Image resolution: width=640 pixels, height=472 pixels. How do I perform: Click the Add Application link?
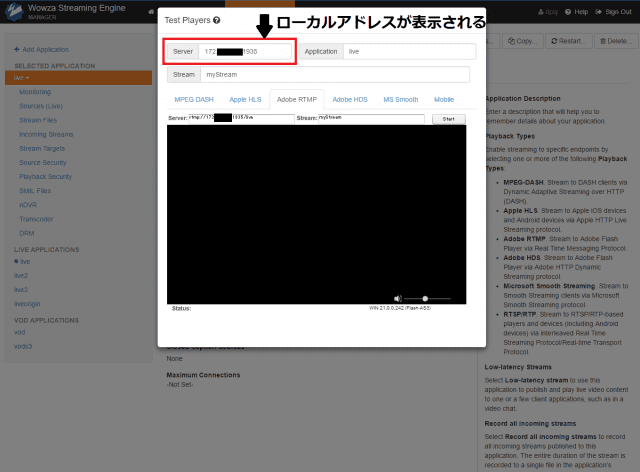(x=41, y=49)
